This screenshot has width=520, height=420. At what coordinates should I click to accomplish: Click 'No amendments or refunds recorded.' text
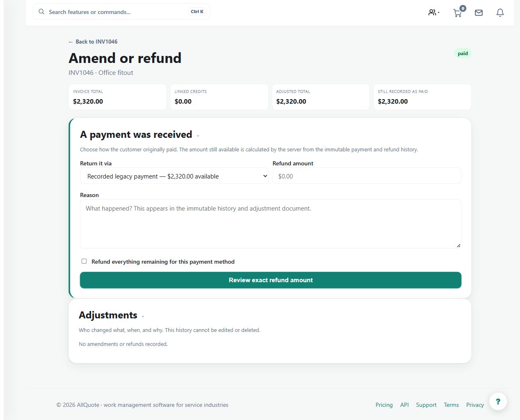pyautogui.click(x=123, y=344)
